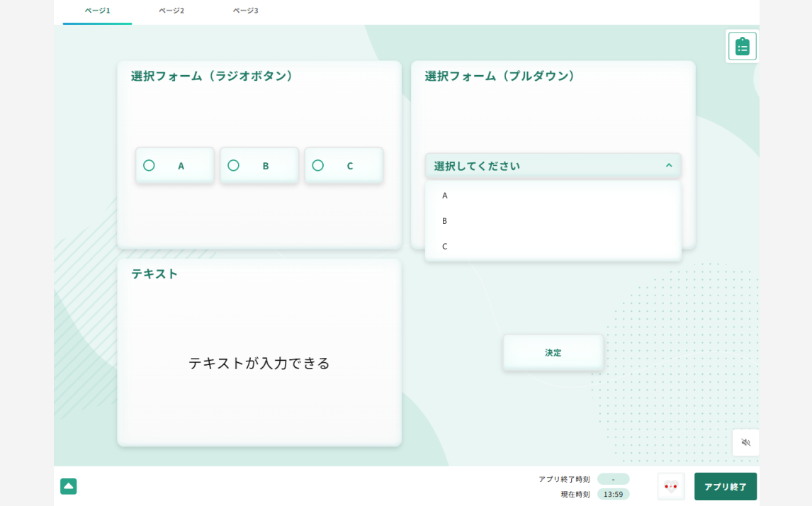Select radio button B

click(x=259, y=166)
